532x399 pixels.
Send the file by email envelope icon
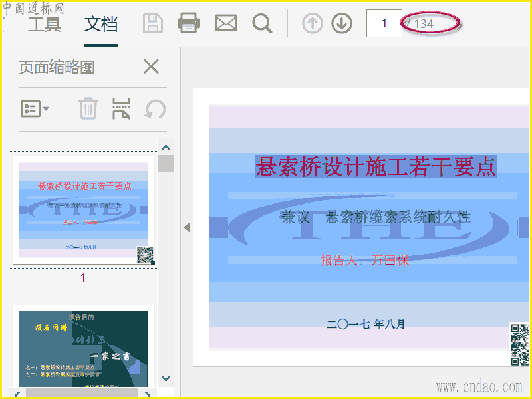pos(226,23)
